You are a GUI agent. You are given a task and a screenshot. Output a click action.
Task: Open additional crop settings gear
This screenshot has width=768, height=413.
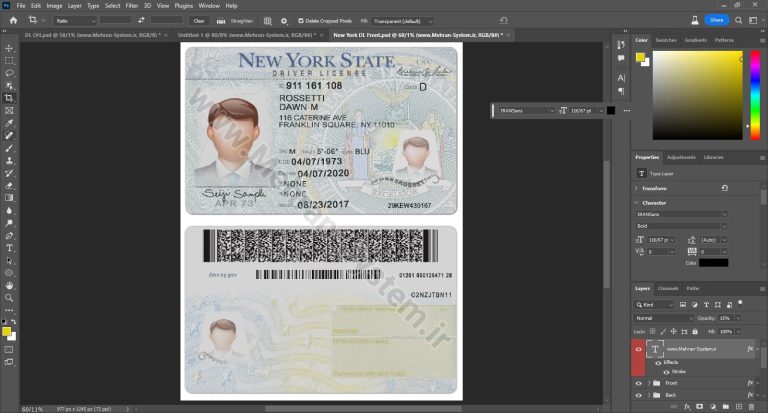click(284, 21)
